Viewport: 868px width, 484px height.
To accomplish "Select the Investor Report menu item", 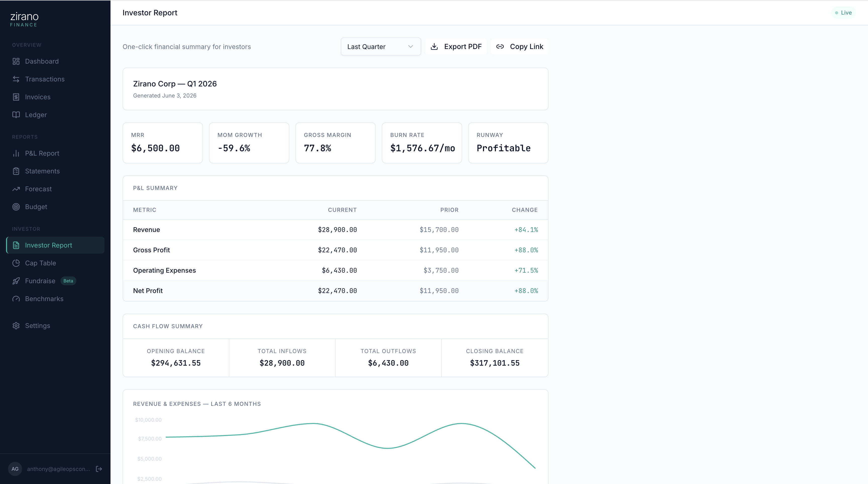I will (55, 245).
